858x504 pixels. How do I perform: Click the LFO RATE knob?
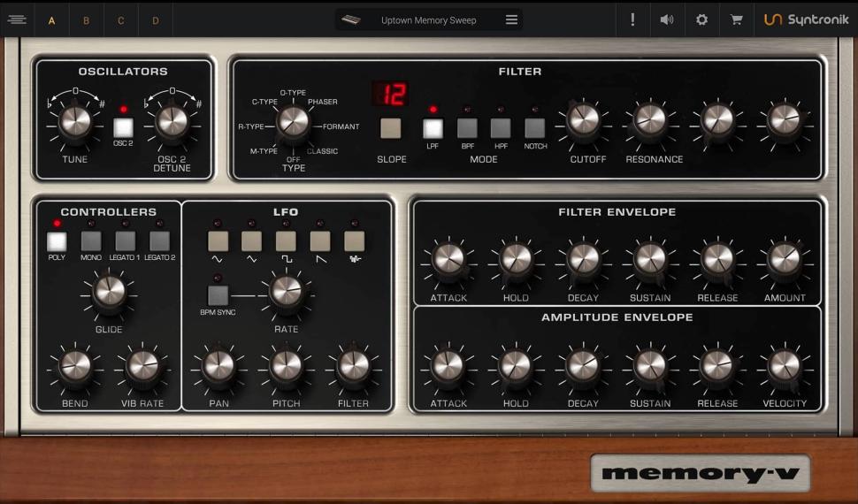[287, 292]
